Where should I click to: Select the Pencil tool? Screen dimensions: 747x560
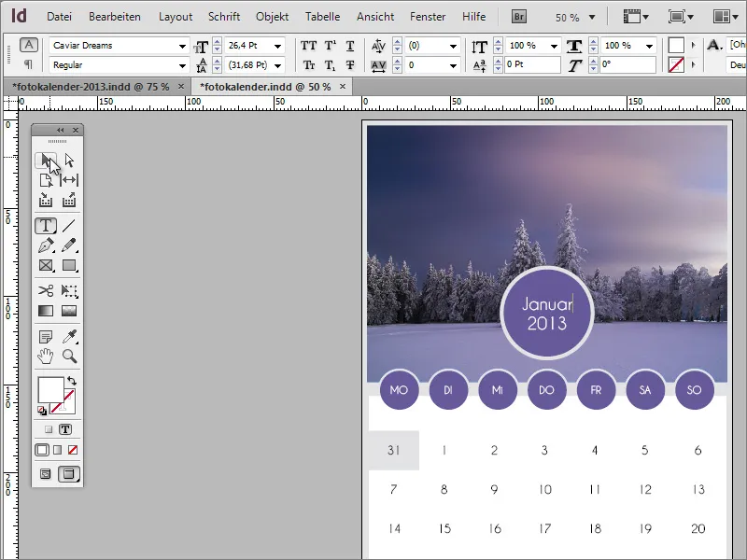tap(69, 245)
